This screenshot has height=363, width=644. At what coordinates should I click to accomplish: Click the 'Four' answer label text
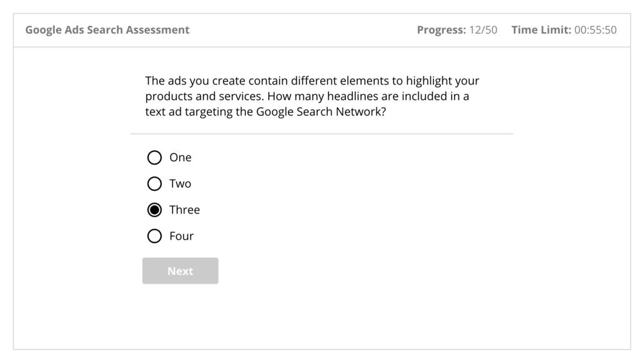pos(182,237)
